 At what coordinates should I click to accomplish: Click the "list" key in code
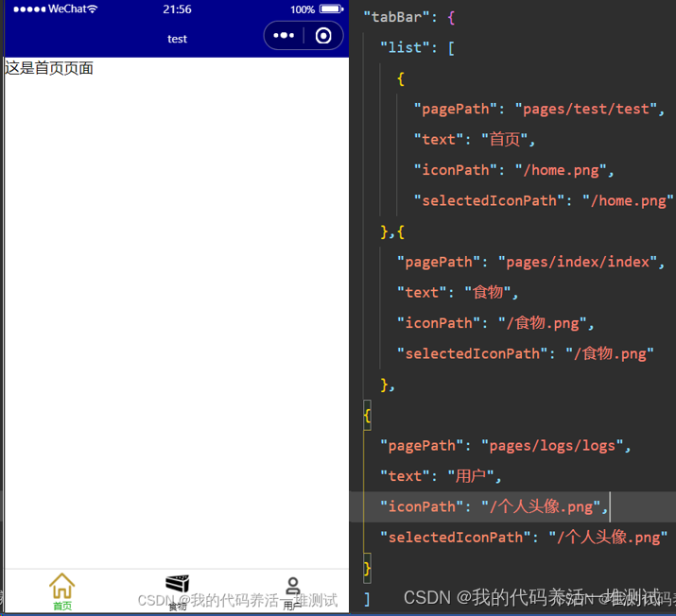[406, 47]
